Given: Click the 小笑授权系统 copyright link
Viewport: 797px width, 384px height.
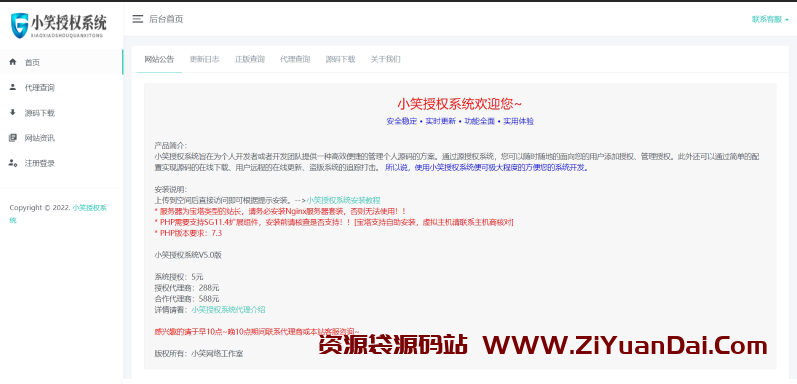Looking at the screenshot, I should coord(58,214).
